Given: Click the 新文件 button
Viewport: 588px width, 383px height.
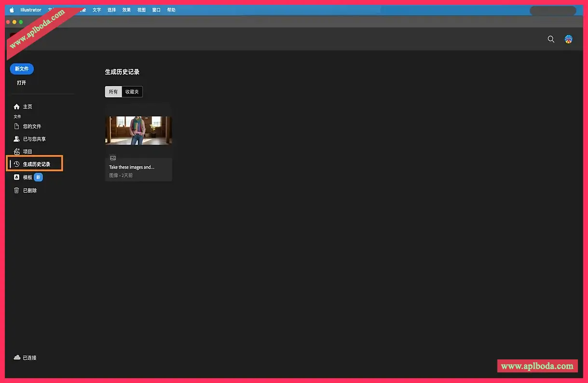Looking at the screenshot, I should [x=22, y=69].
